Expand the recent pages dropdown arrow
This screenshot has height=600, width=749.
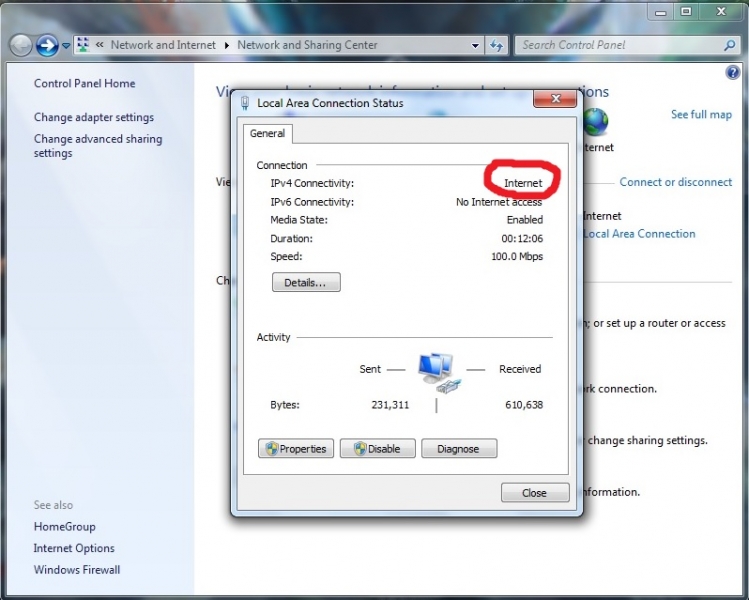click(x=66, y=45)
